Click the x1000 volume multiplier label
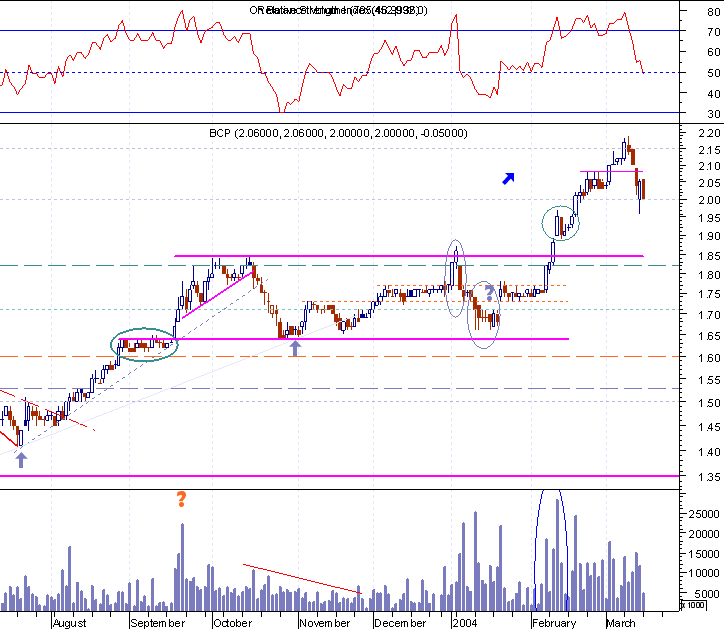 [x=694, y=605]
